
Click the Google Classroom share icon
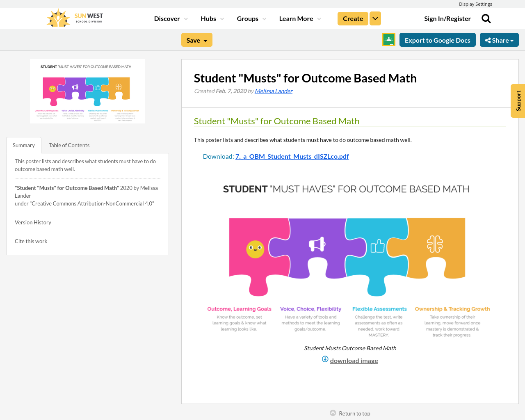[388, 39]
